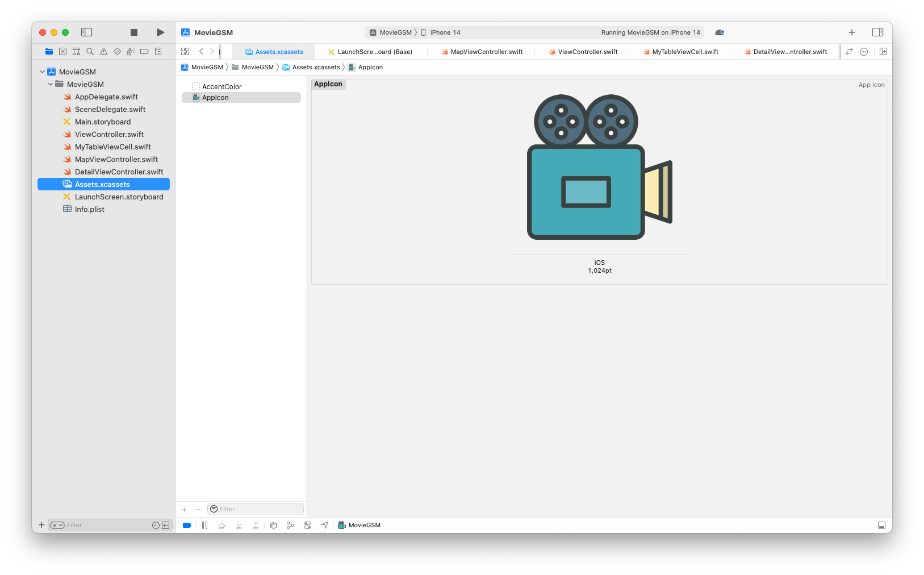Open the breakpoint navigator
The width and height of the screenshot is (924, 575).
[x=144, y=52]
